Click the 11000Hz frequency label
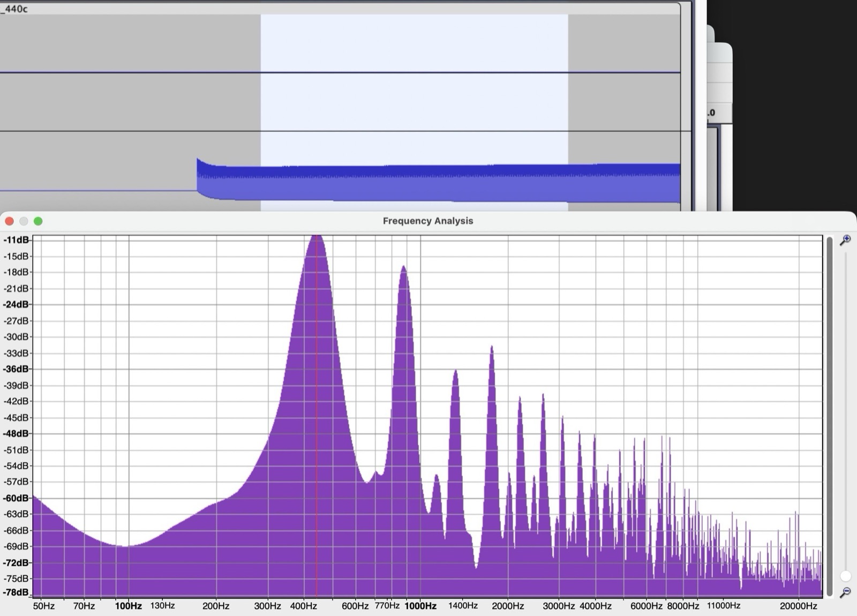 coord(724,605)
